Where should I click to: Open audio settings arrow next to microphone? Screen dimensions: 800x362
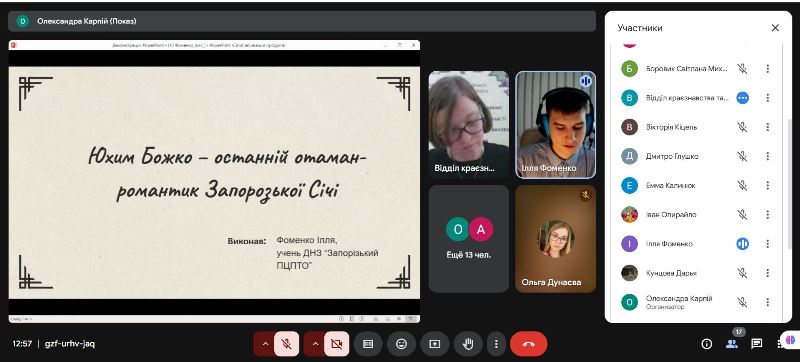click(x=264, y=344)
